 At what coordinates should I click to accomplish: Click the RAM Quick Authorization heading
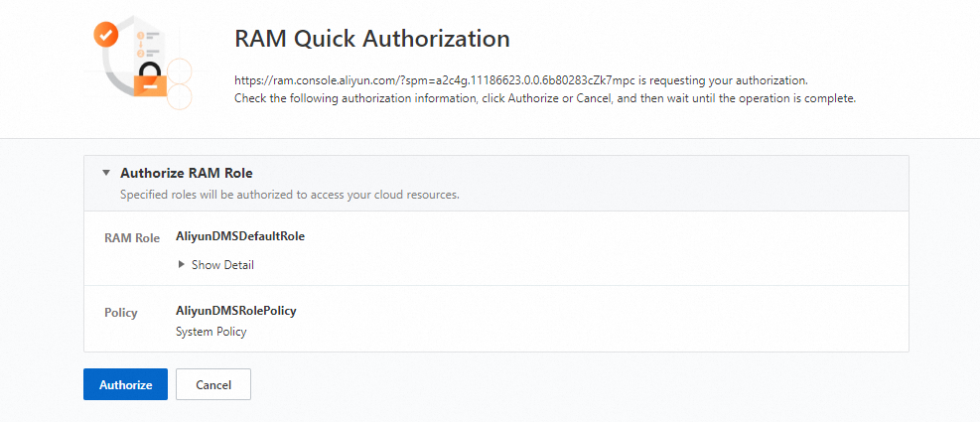click(371, 39)
